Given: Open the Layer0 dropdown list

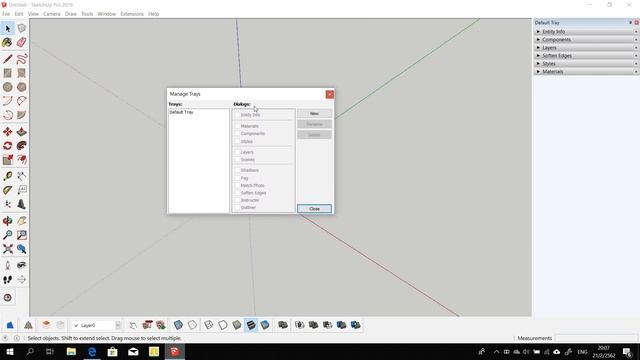Looking at the screenshot, I should tap(118, 325).
